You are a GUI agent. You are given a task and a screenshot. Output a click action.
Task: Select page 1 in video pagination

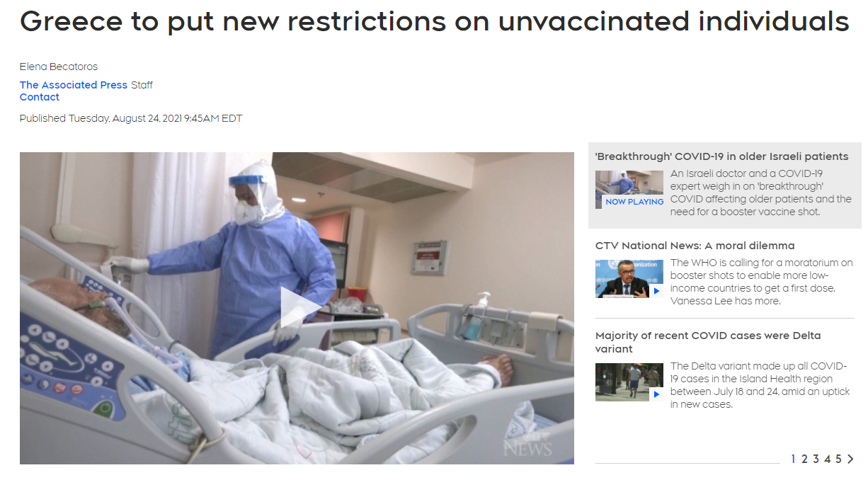(x=794, y=459)
